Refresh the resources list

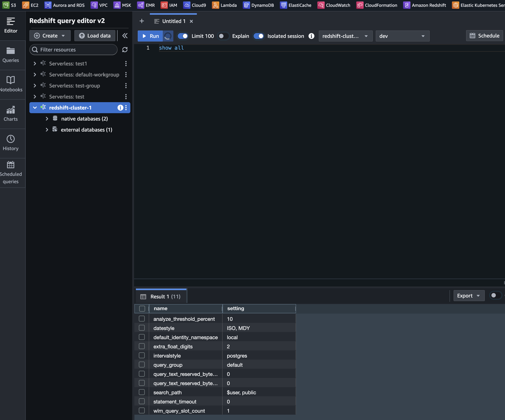pyautogui.click(x=125, y=50)
